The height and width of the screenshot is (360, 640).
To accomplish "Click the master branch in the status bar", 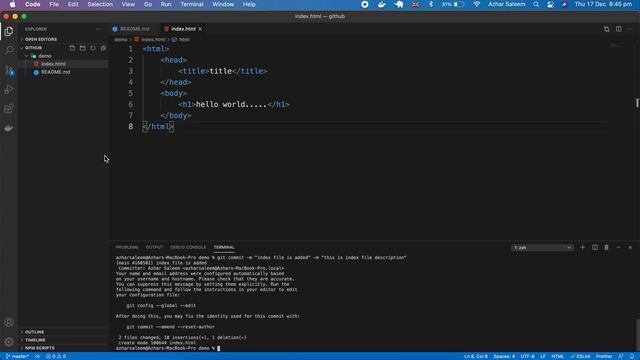I will point(17,356).
